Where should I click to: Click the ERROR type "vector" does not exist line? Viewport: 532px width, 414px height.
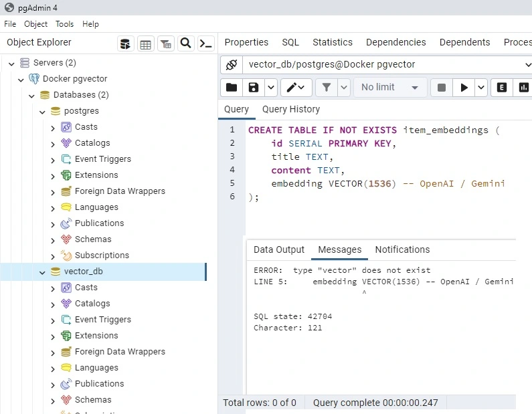click(342, 270)
